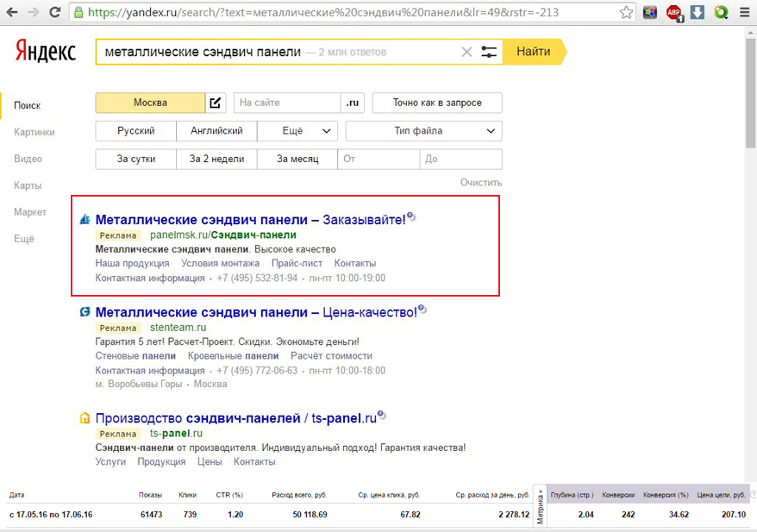
Task: Select the Поиск tab in sidebar
Action: click(x=27, y=105)
